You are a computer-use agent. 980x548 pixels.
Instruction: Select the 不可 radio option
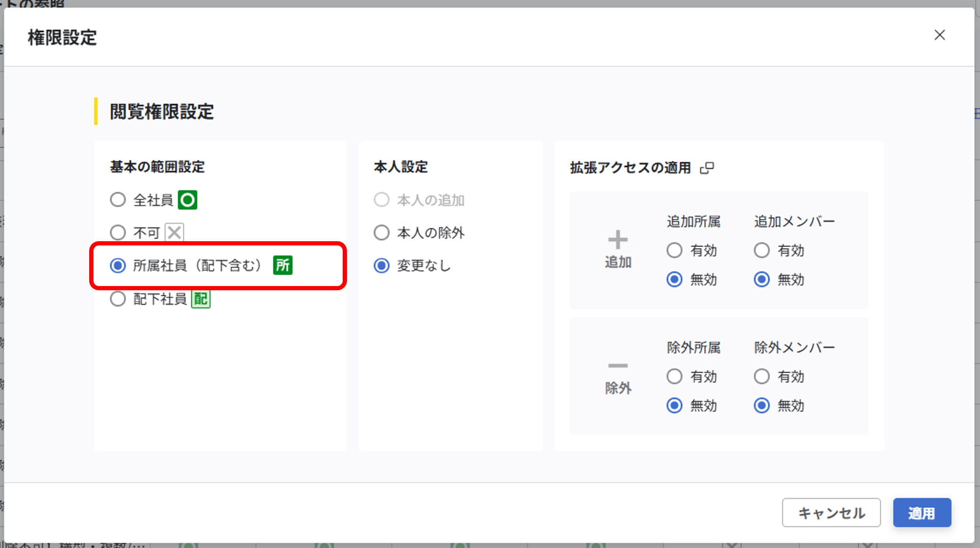click(x=118, y=233)
